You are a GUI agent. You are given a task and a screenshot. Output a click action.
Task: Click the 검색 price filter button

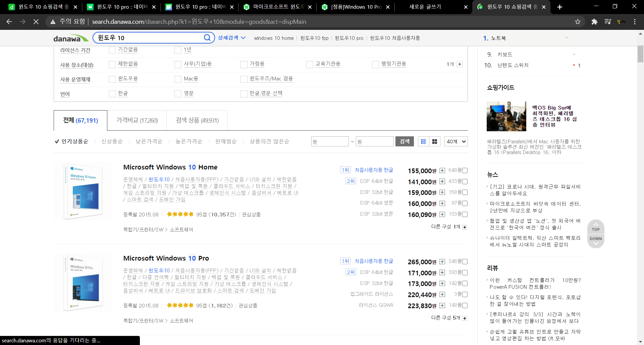coord(405,141)
